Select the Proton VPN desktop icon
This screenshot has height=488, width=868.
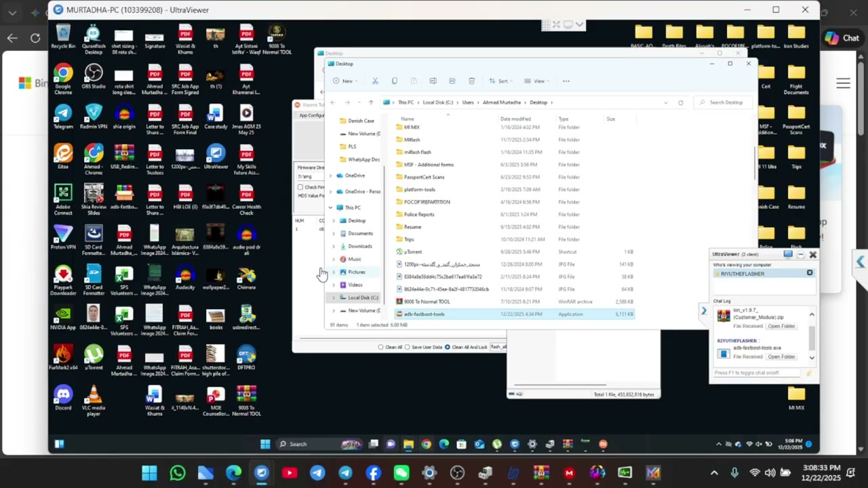(63, 238)
